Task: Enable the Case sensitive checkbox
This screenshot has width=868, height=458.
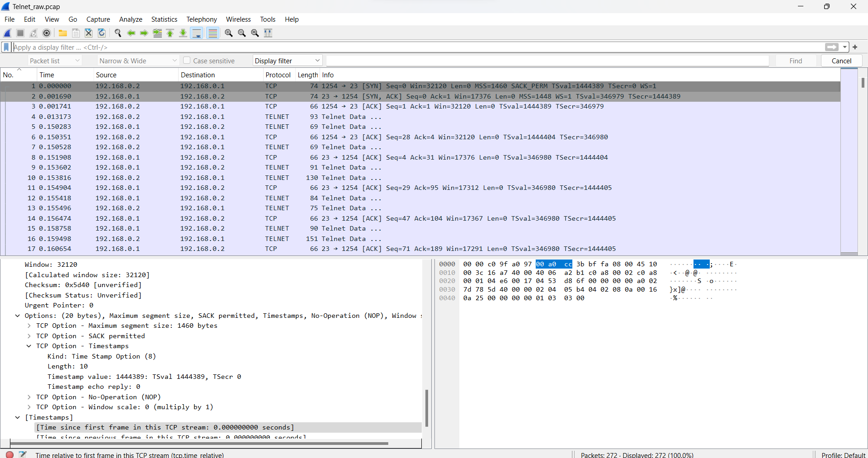Action: (x=187, y=61)
